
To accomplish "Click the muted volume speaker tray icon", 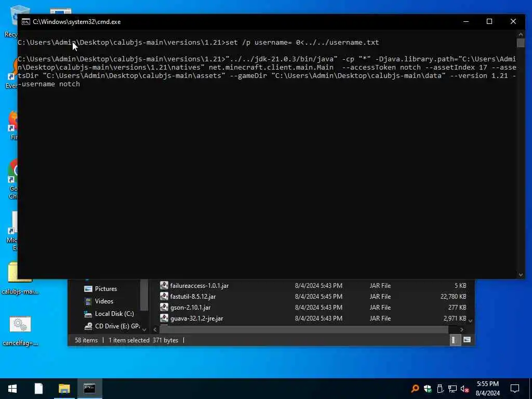I will [x=464, y=389].
